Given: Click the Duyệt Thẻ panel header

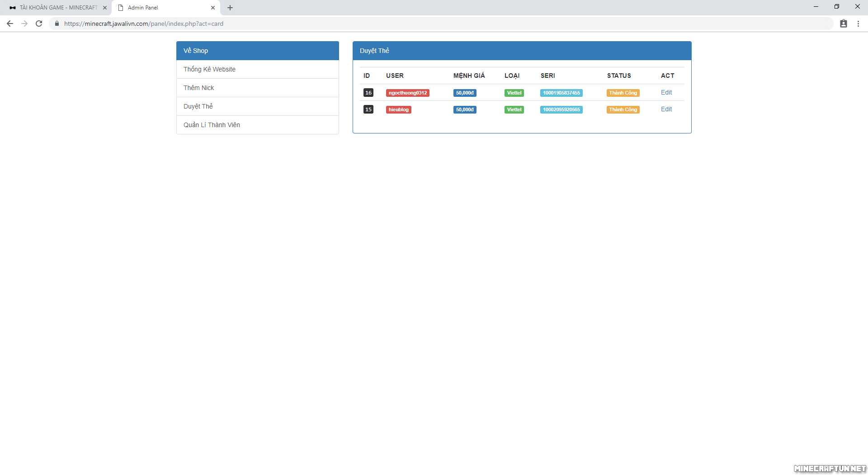Looking at the screenshot, I should pos(522,51).
